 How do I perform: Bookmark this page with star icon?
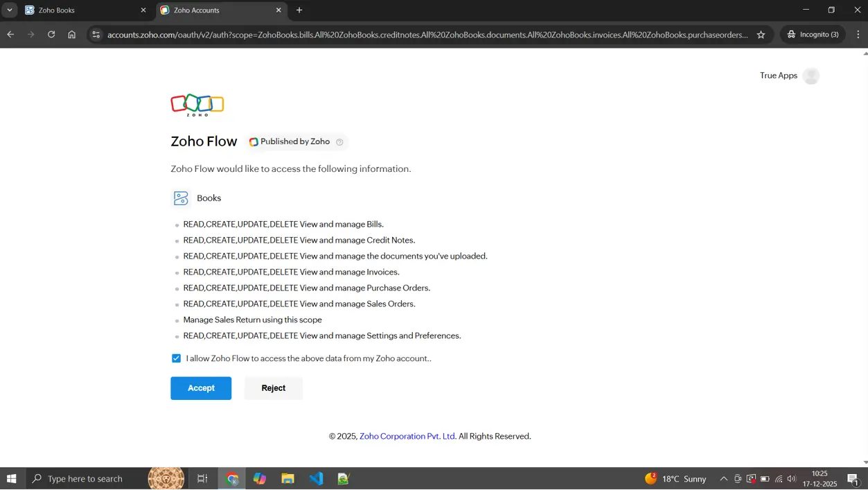pos(761,35)
